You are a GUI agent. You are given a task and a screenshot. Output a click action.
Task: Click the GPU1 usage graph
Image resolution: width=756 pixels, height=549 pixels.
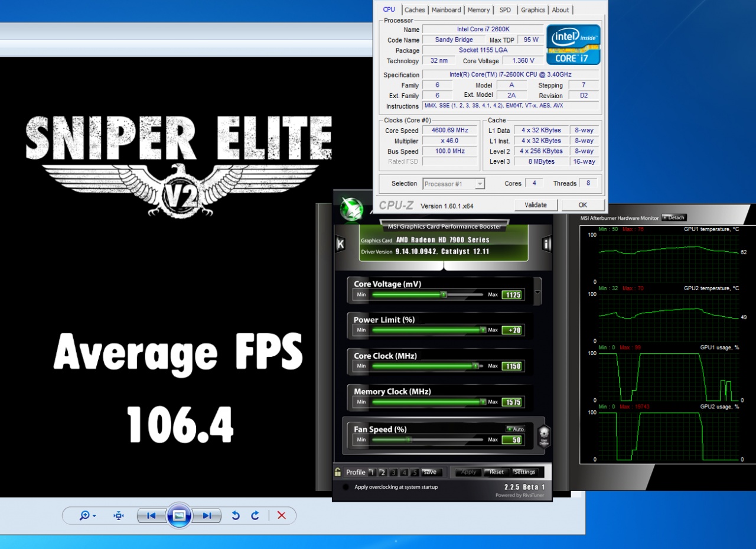(x=667, y=377)
